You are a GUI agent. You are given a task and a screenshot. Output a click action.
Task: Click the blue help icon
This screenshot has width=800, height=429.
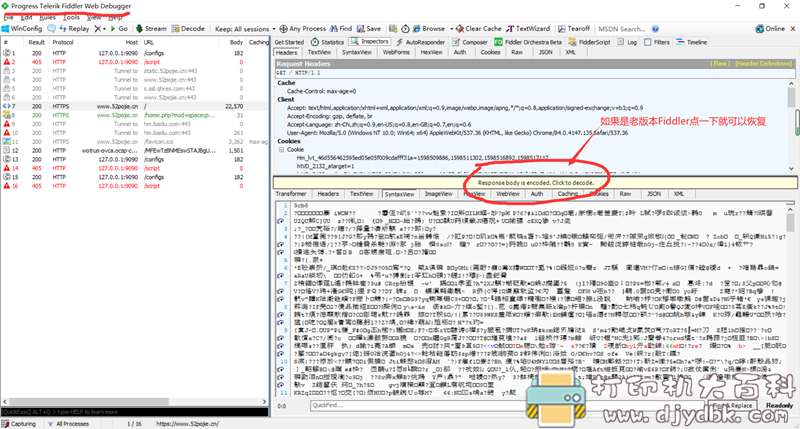pos(655,29)
